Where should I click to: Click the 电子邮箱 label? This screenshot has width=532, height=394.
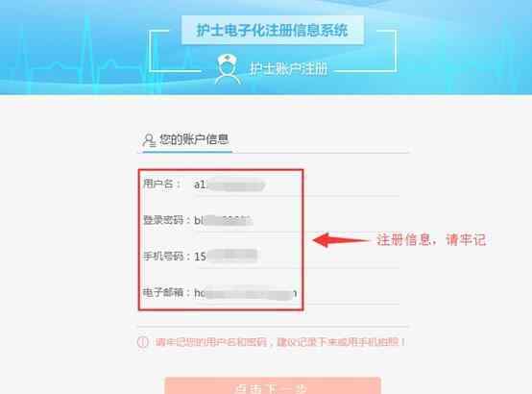pos(163,292)
